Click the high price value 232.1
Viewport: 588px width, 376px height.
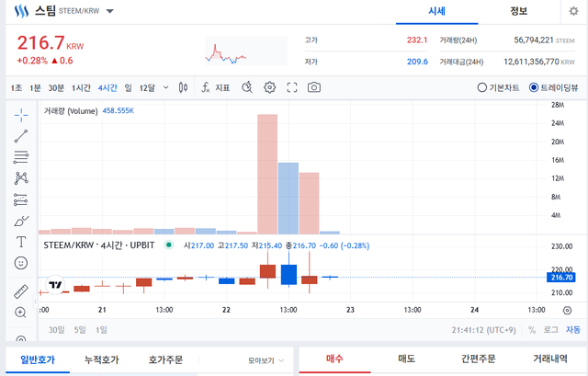pyautogui.click(x=417, y=40)
